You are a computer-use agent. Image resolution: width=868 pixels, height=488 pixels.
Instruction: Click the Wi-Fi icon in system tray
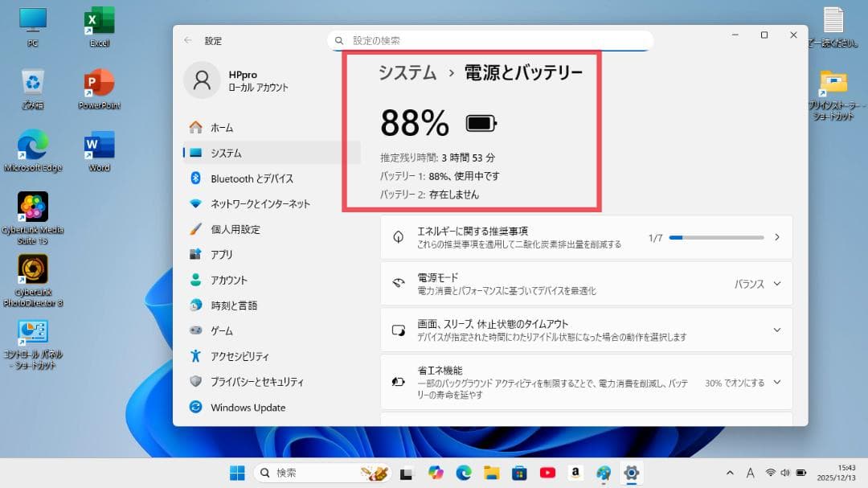click(770, 473)
